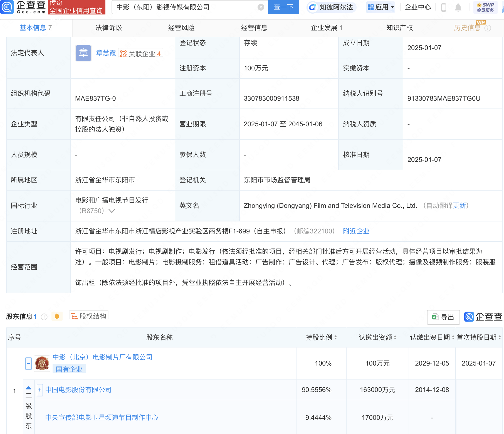Viewport: 504px width, 434px height.
Task: Click the 导出 export button
Action: pos(443,317)
